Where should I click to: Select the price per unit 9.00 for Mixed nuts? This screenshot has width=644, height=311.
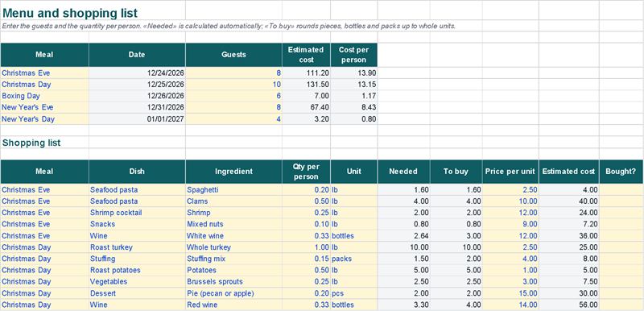pos(510,224)
